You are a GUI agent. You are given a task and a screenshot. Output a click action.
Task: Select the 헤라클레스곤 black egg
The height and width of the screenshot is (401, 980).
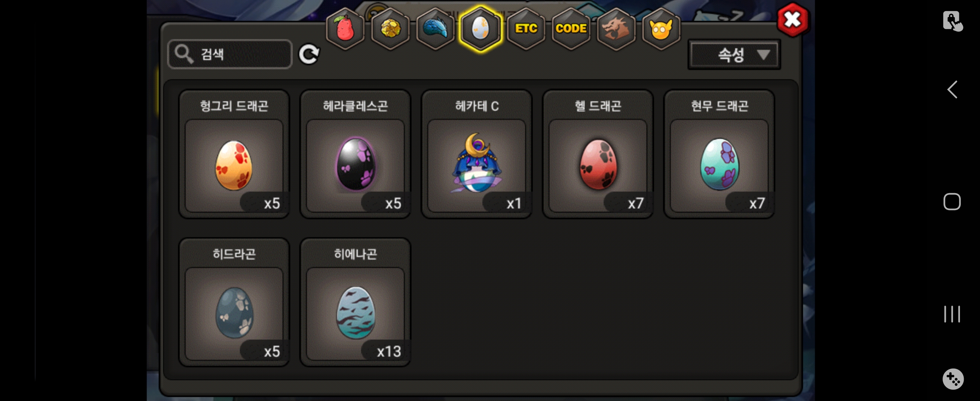(355, 154)
